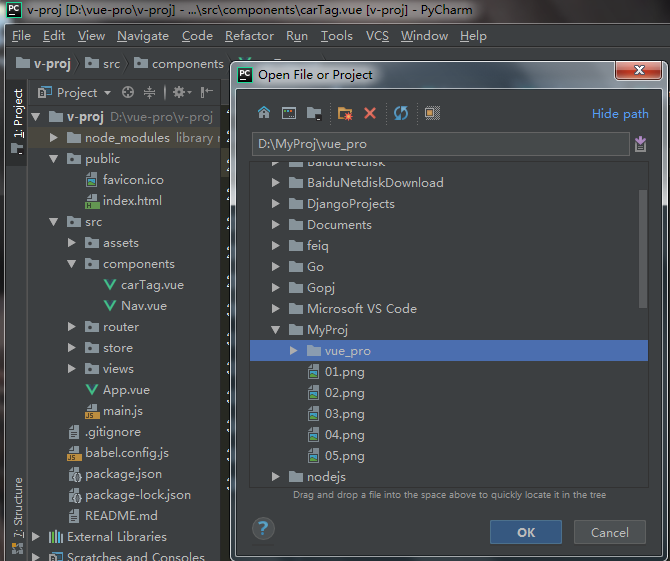670x561 pixels.
Task: Hide the Project tool window icon
Action: [x=206, y=92]
